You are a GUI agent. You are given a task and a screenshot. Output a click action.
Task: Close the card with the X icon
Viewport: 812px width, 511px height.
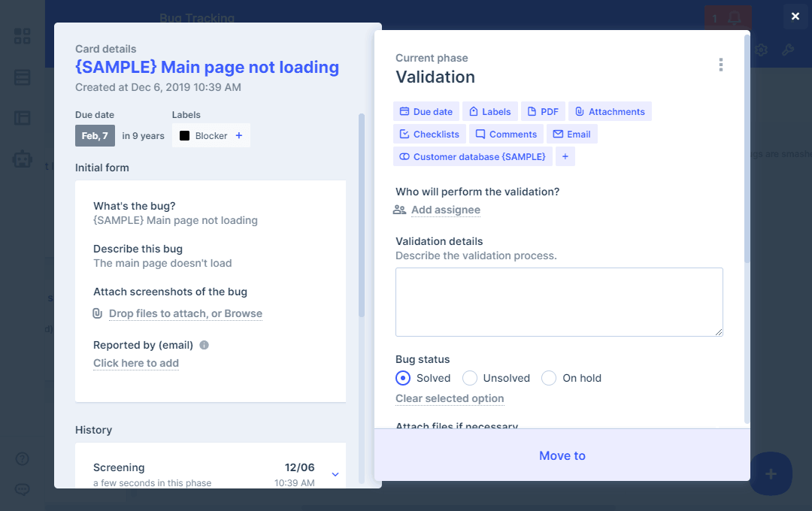pos(795,17)
